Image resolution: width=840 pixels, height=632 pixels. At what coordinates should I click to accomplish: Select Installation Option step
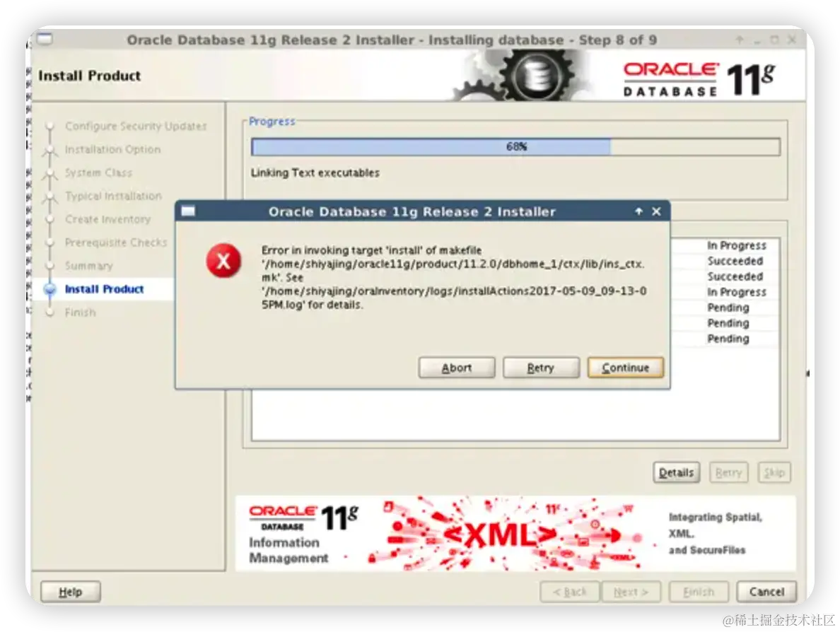(x=112, y=149)
